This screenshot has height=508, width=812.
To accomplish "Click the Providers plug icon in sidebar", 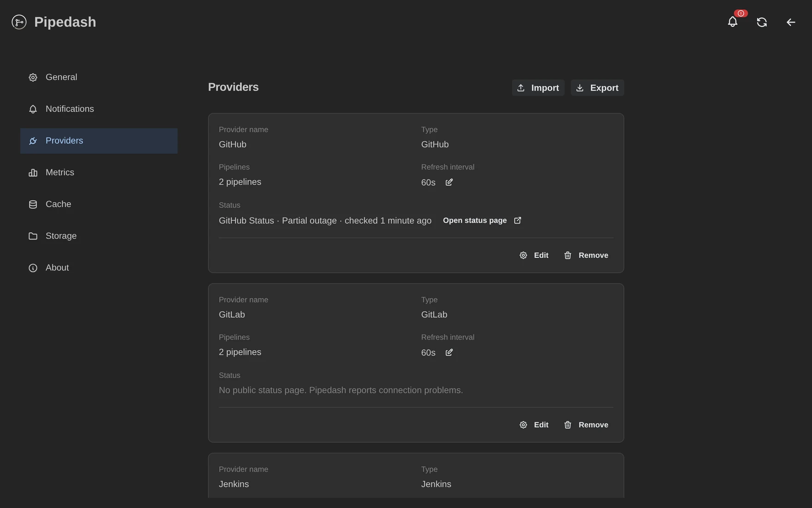I will pos(33,141).
